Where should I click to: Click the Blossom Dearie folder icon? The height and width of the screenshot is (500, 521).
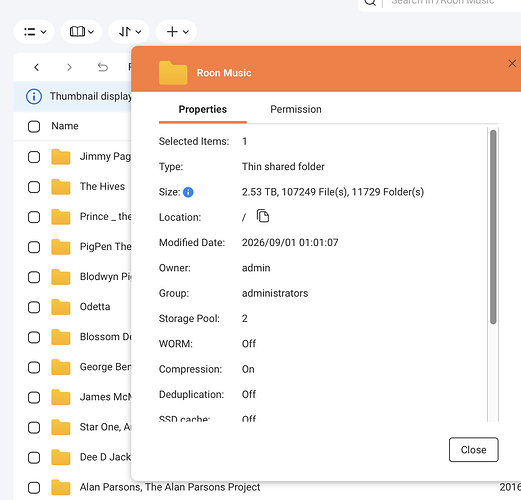(x=61, y=337)
